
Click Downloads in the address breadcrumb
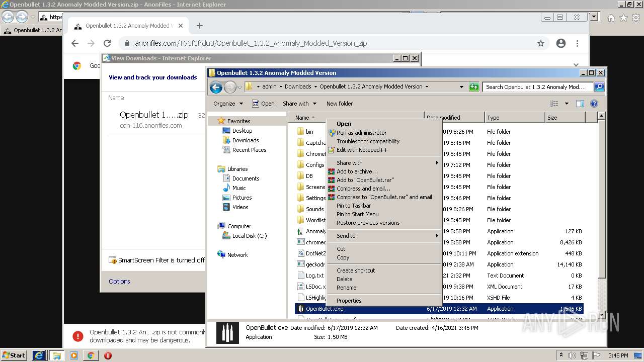point(298,86)
